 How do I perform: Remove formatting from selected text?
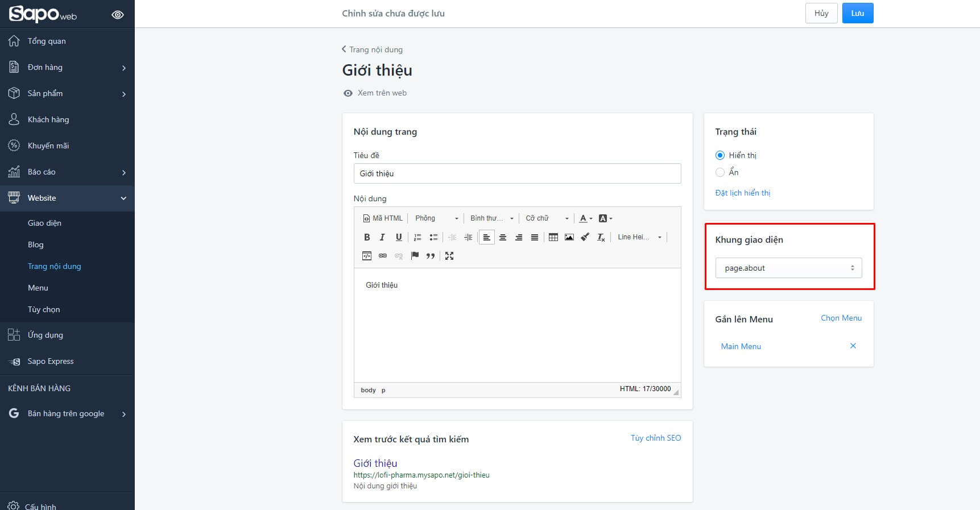tap(601, 237)
